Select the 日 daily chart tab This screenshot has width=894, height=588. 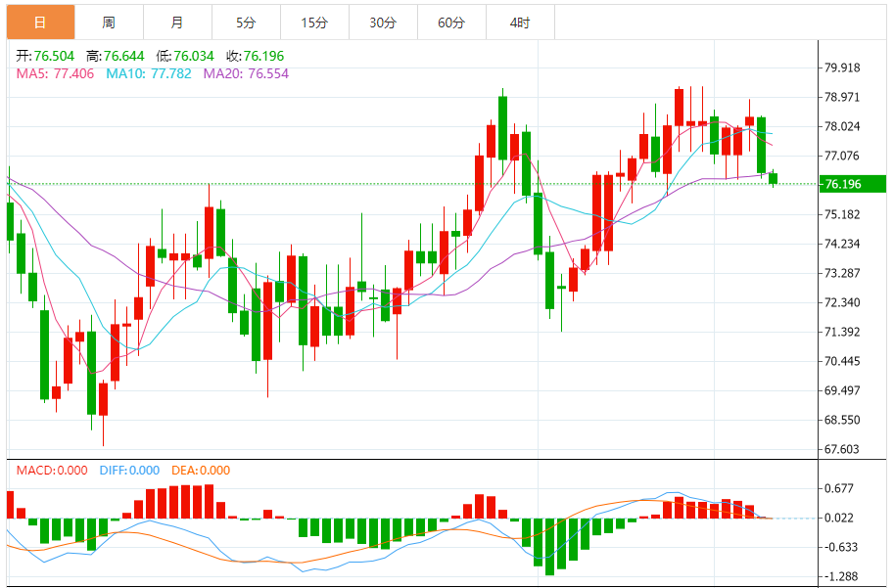coord(40,23)
